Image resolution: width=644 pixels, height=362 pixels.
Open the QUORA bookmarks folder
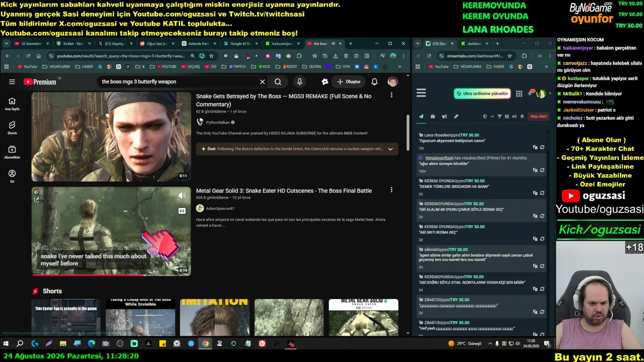click(311, 66)
